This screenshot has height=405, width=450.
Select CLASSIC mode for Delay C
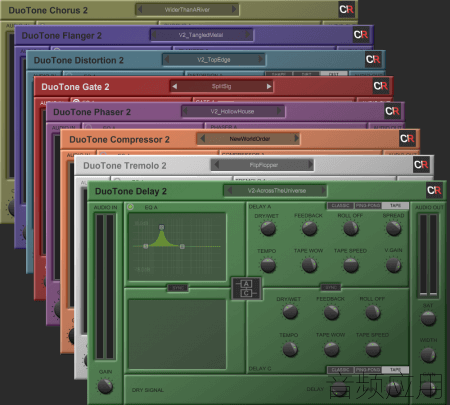click(x=341, y=370)
